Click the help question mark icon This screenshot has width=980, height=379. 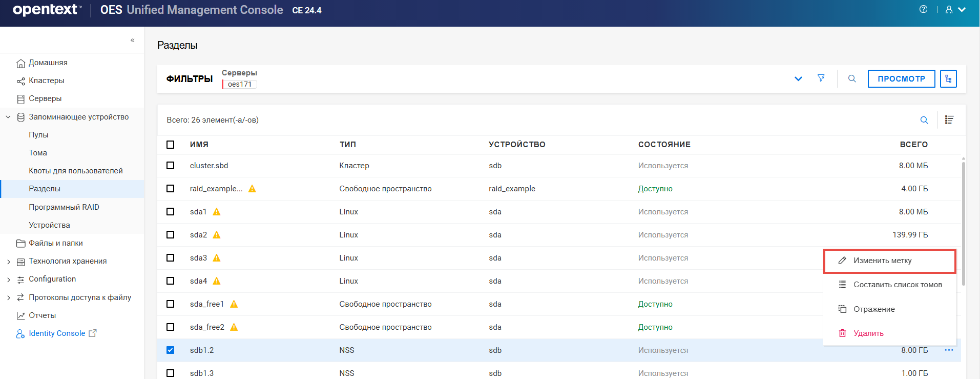923,9
